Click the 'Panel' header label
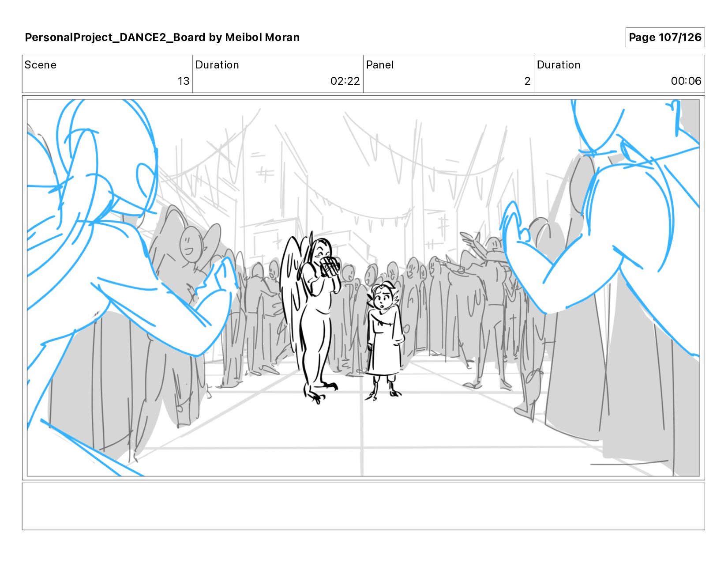 click(380, 65)
